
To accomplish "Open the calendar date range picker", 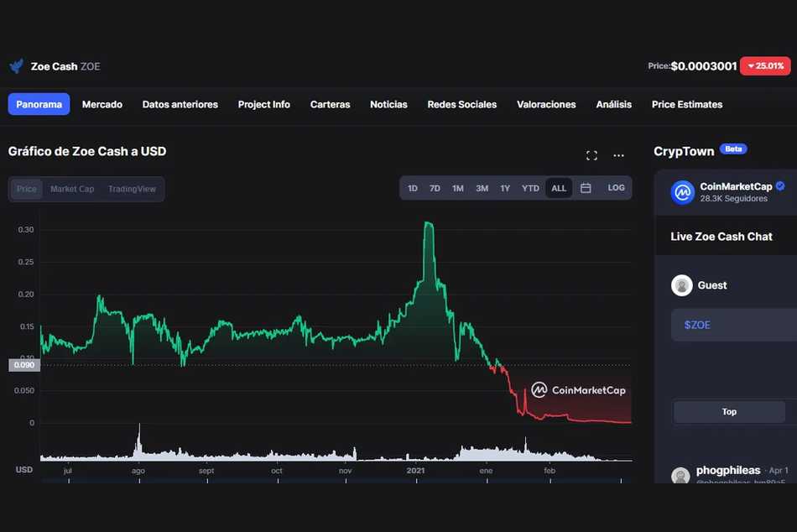I will tap(586, 188).
